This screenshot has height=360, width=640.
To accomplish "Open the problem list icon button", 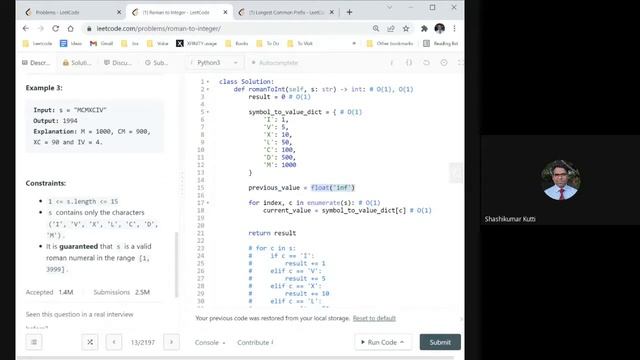I will point(34,342).
